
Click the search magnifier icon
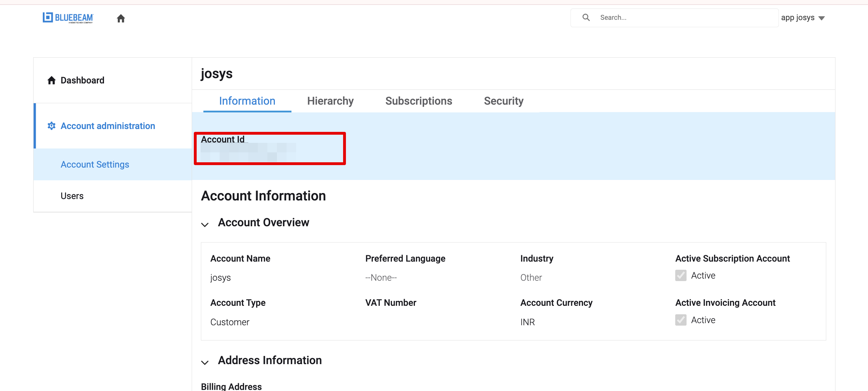pyautogui.click(x=586, y=17)
